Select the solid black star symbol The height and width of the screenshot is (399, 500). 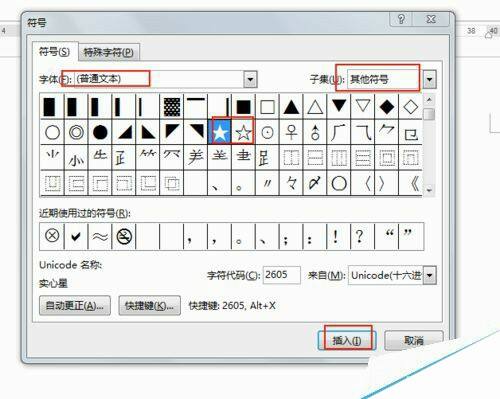(220, 132)
